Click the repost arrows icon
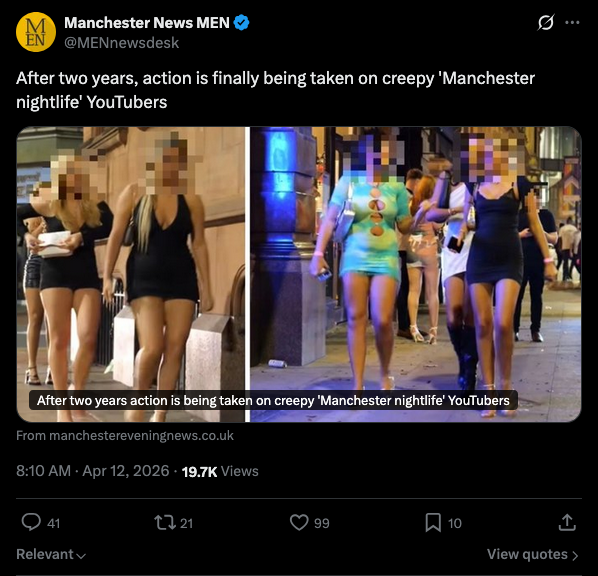 point(165,523)
